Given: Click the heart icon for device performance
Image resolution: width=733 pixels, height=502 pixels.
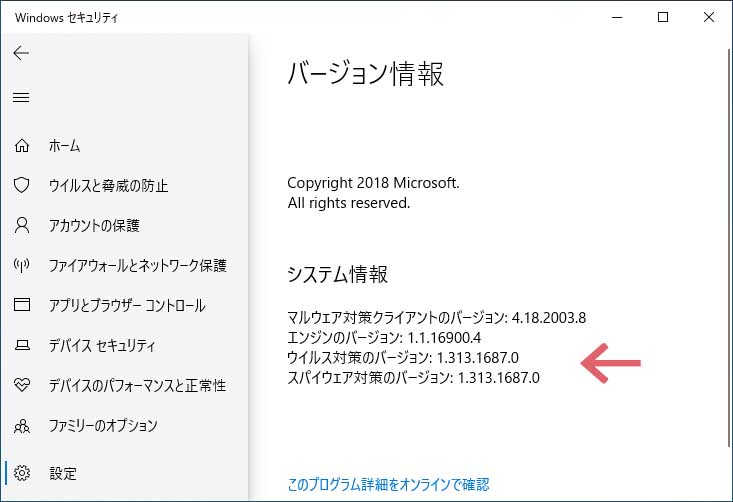Looking at the screenshot, I should 22,385.
